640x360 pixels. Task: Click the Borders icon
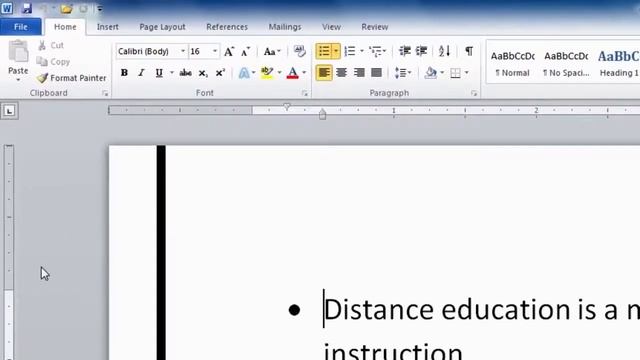coord(456,73)
